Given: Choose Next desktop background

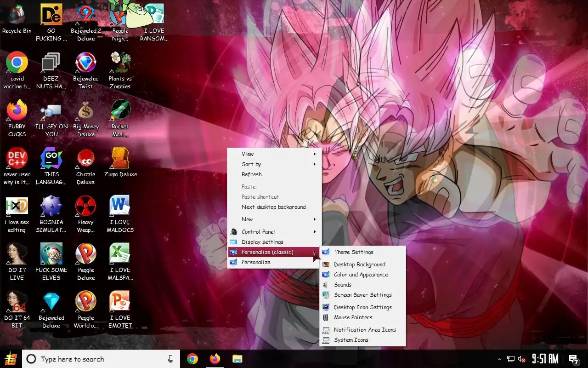Looking at the screenshot, I should click(274, 207).
